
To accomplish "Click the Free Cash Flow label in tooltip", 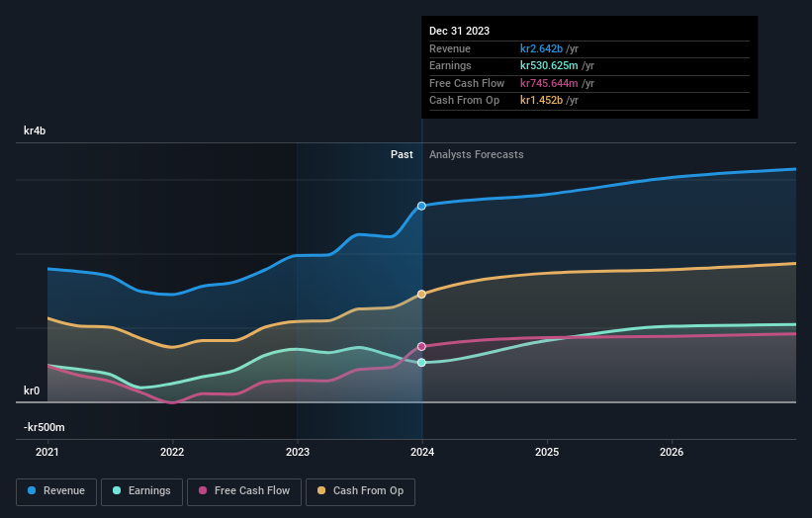I will (x=467, y=83).
